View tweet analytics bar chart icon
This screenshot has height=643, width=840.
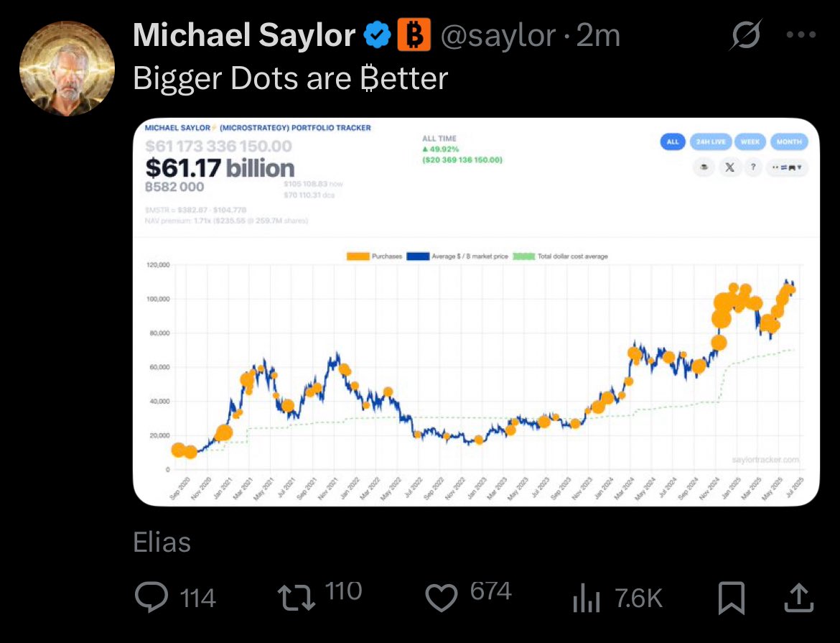[x=586, y=598]
